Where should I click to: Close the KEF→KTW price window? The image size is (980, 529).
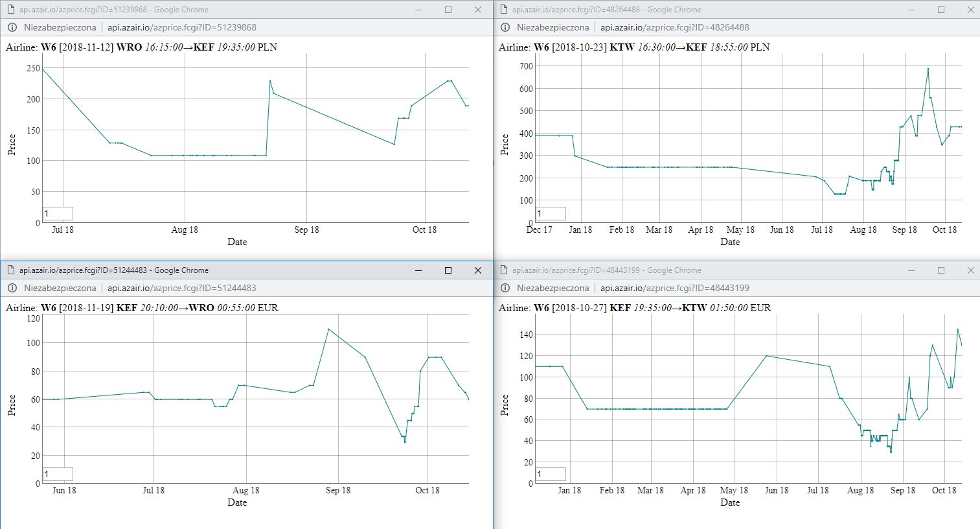[x=970, y=270]
